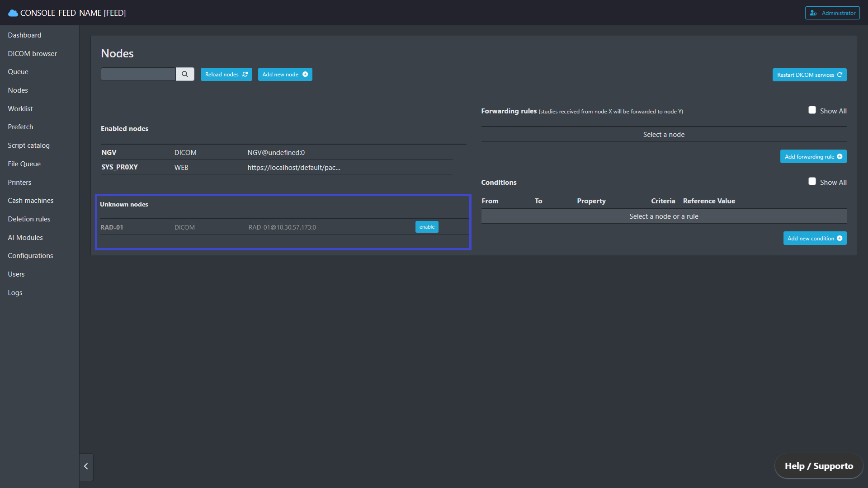The height and width of the screenshot is (488, 868).
Task: Click Add forwarding rule plus button
Action: (813, 157)
